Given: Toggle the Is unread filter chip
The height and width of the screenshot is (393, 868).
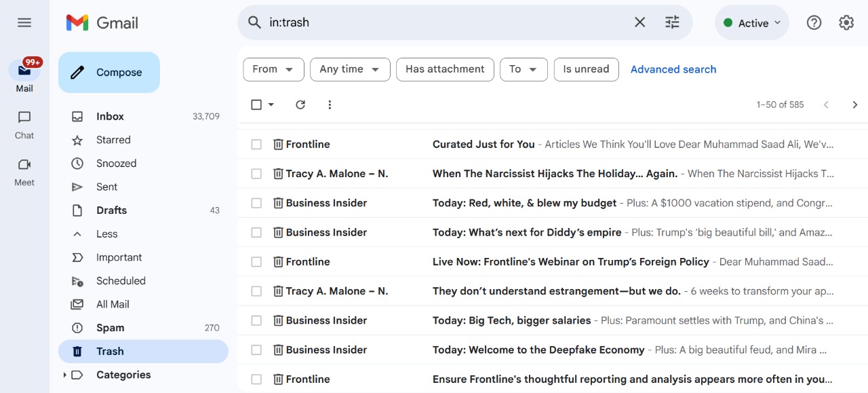Looking at the screenshot, I should click(586, 69).
